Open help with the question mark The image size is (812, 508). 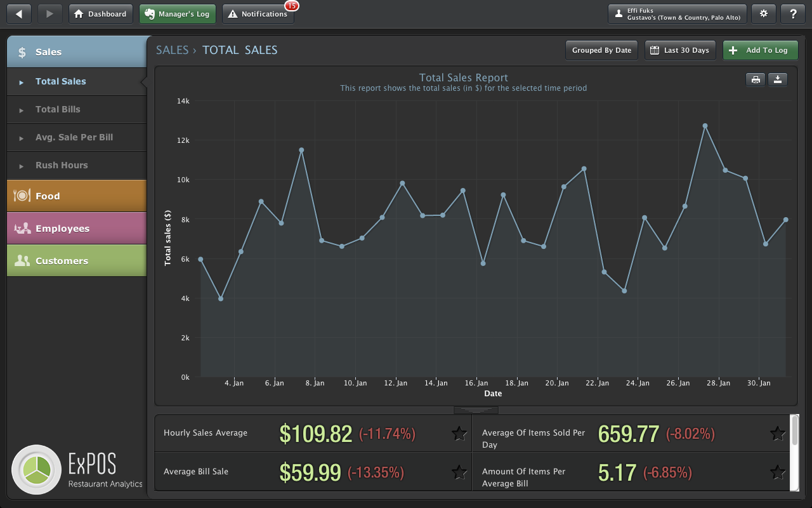793,14
